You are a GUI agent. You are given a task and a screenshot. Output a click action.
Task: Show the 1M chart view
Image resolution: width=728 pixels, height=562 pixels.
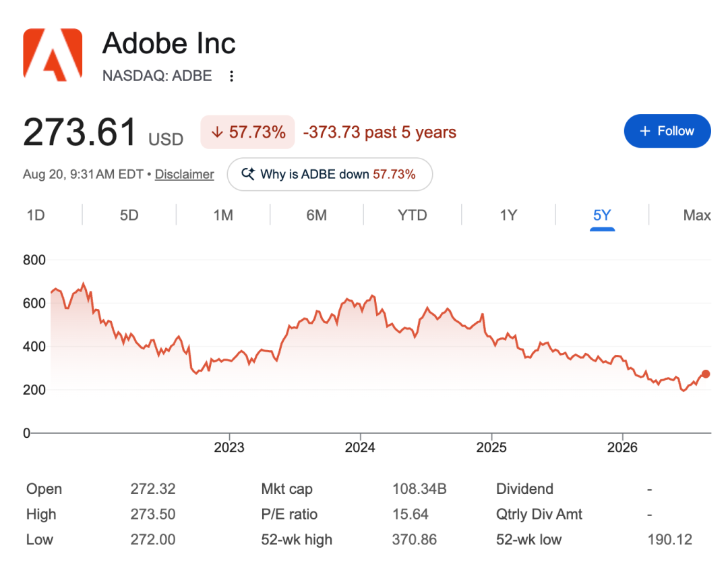tap(223, 215)
